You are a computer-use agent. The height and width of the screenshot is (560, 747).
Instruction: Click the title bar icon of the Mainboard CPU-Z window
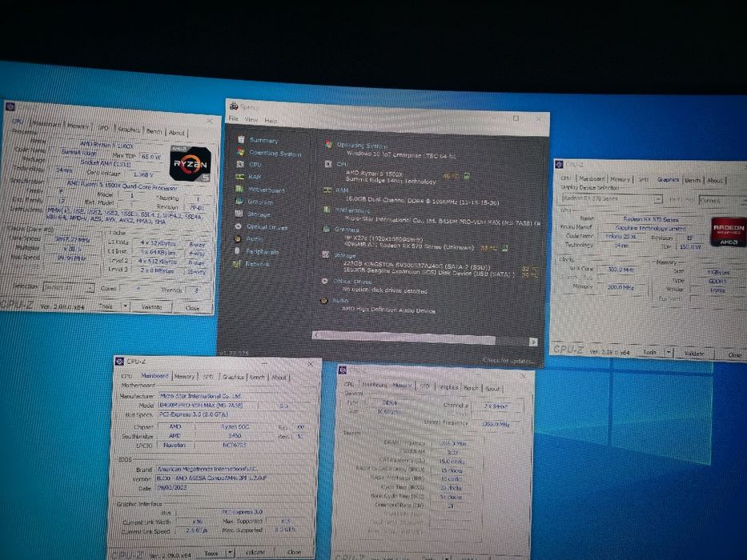pyautogui.click(x=119, y=362)
